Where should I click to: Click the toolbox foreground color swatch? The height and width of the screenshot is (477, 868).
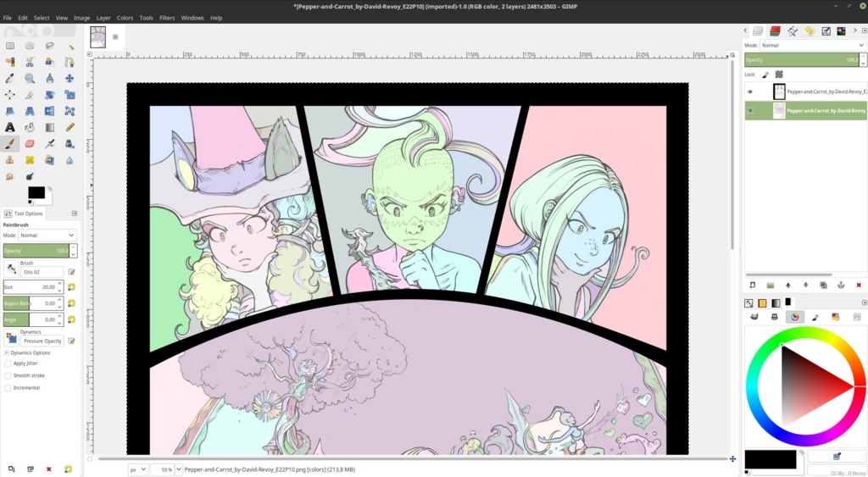(36, 192)
